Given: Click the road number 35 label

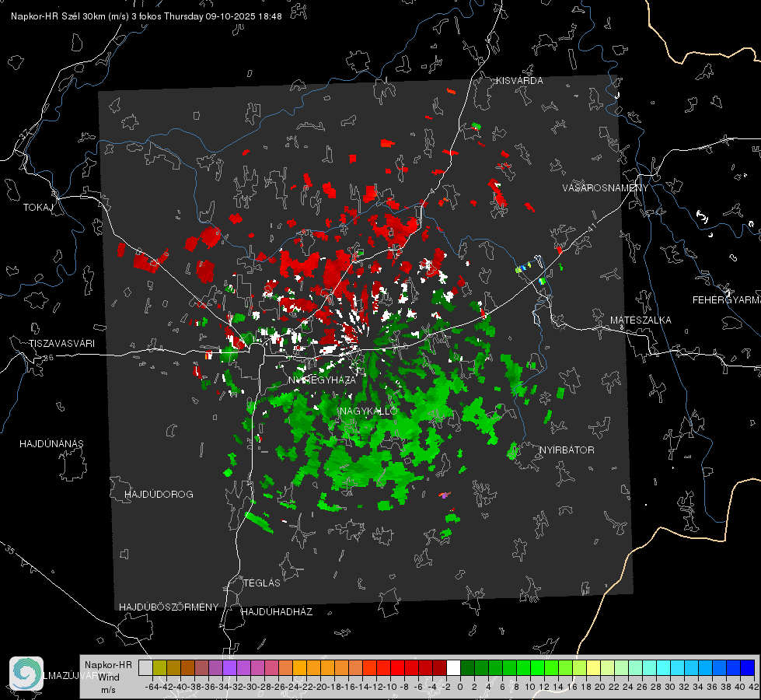Looking at the screenshot, I should 10,551.
